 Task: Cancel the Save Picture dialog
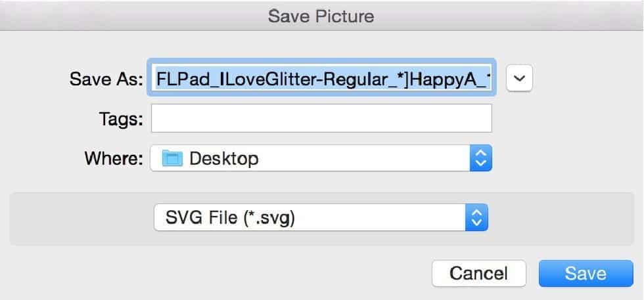click(x=479, y=273)
